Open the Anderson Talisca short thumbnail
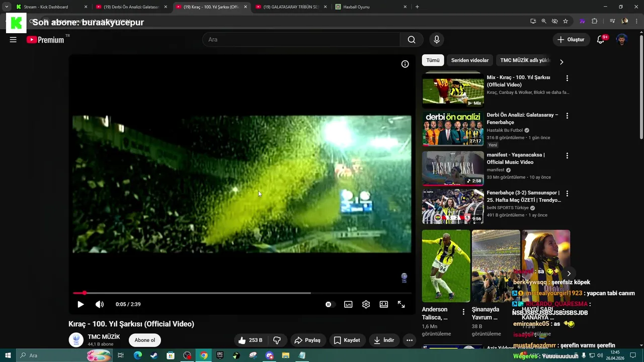Viewport: 644px width, 362px height. click(446, 266)
